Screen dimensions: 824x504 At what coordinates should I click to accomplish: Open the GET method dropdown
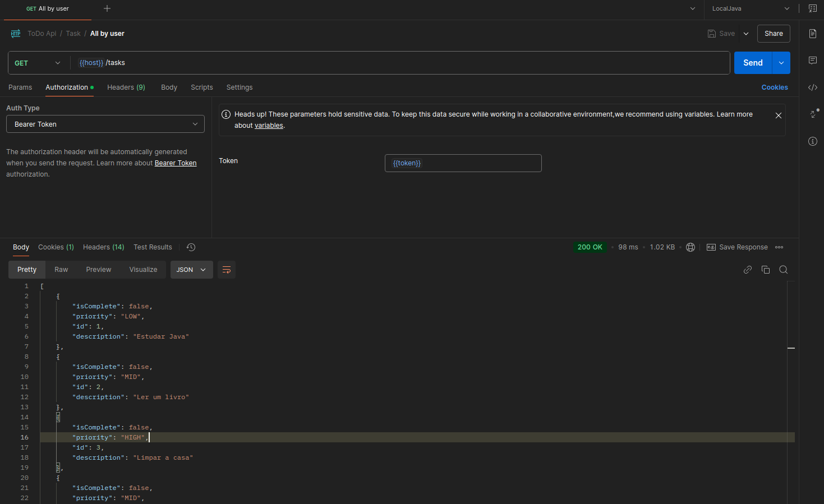(x=38, y=63)
